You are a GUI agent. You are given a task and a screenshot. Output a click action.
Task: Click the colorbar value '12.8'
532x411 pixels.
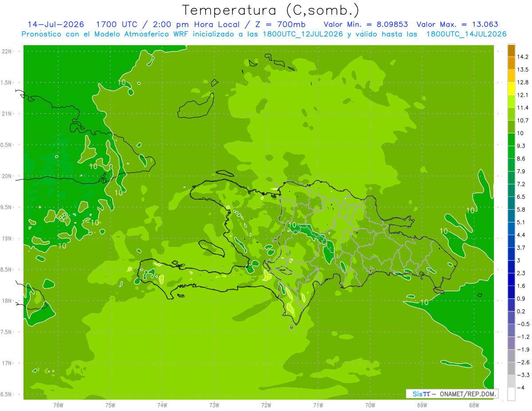click(522, 82)
